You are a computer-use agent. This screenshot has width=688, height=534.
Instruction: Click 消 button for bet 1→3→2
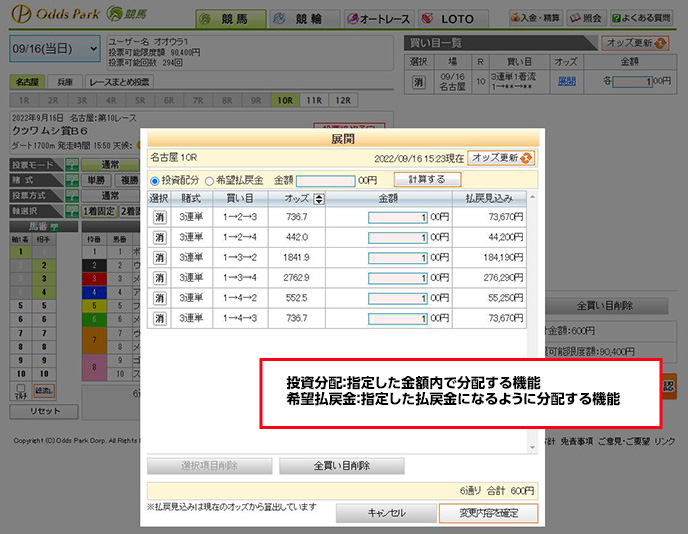point(160,258)
